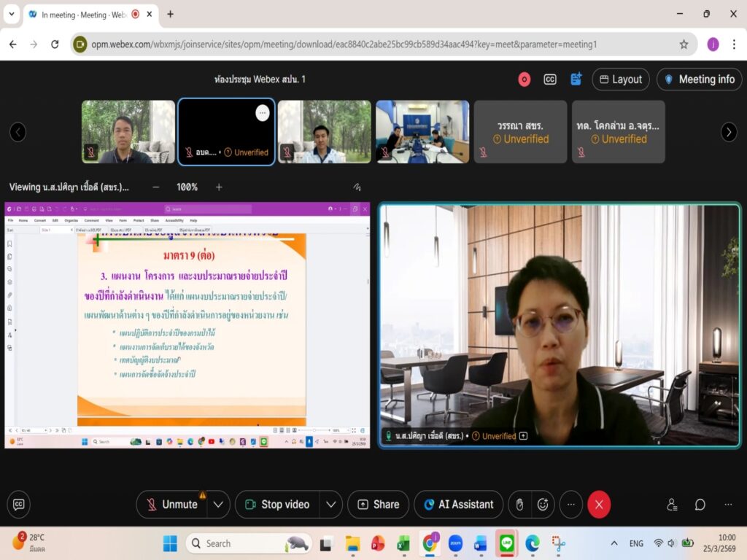Zoom out the shared content with the minus button
The image size is (747, 560).
click(x=156, y=187)
